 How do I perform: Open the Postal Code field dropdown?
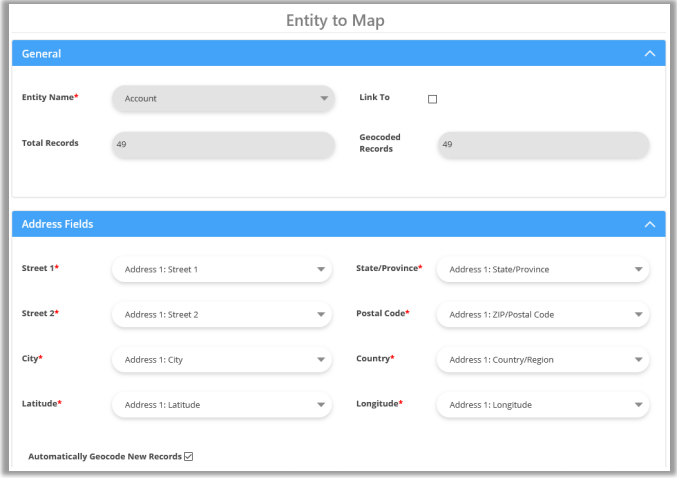[543, 315]
